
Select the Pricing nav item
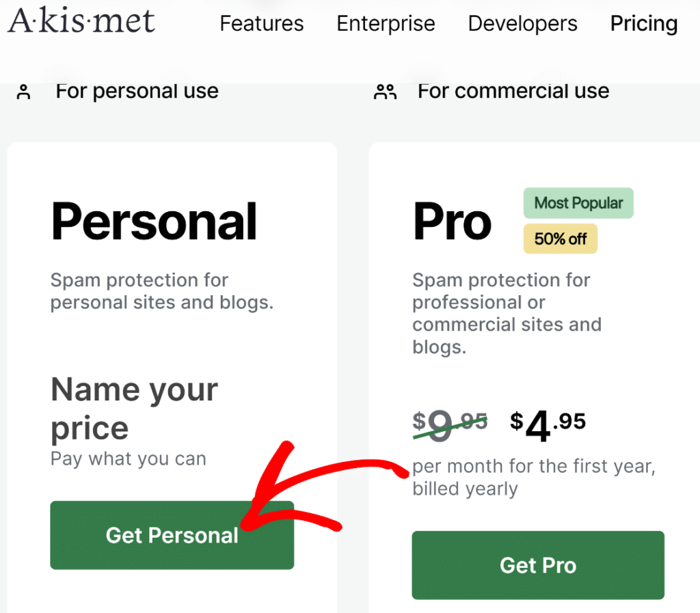click(x=643, y=23)
